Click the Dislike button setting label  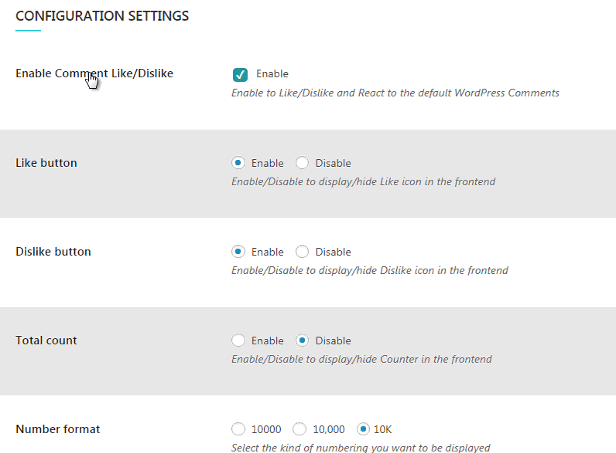pos(53,252)
